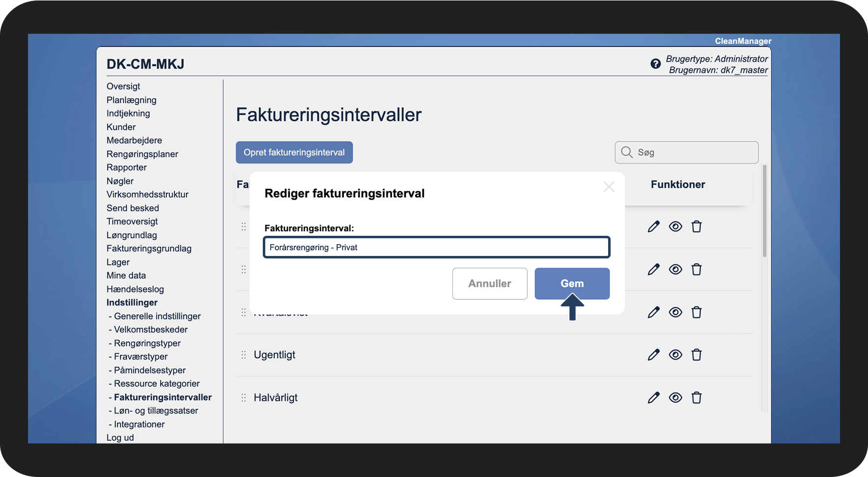Image resolution: width=868 pixels, height=477 pixels.
Task: Click the vertical list scrollbar
Action: tap(764, 211)
